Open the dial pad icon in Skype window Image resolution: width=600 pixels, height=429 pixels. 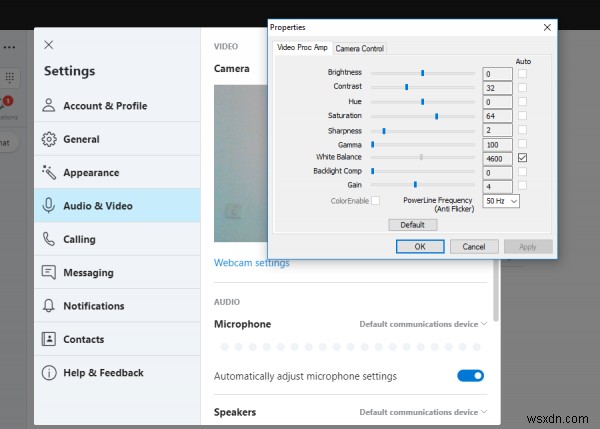10,77
